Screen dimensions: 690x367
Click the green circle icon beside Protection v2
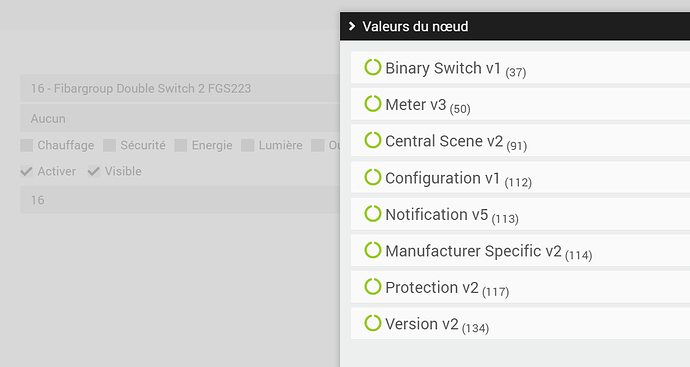pyautogui.click(x=372, y=286)
